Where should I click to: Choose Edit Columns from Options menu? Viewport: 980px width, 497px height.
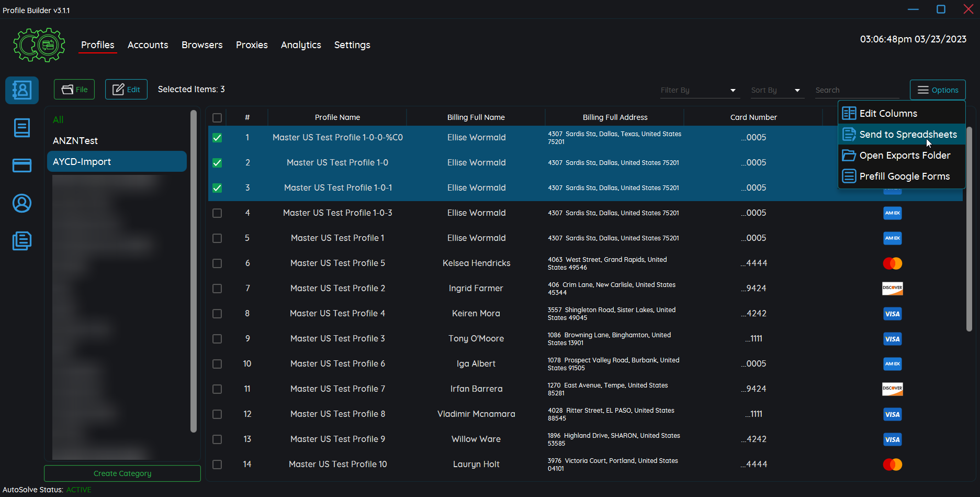[902, 114]
